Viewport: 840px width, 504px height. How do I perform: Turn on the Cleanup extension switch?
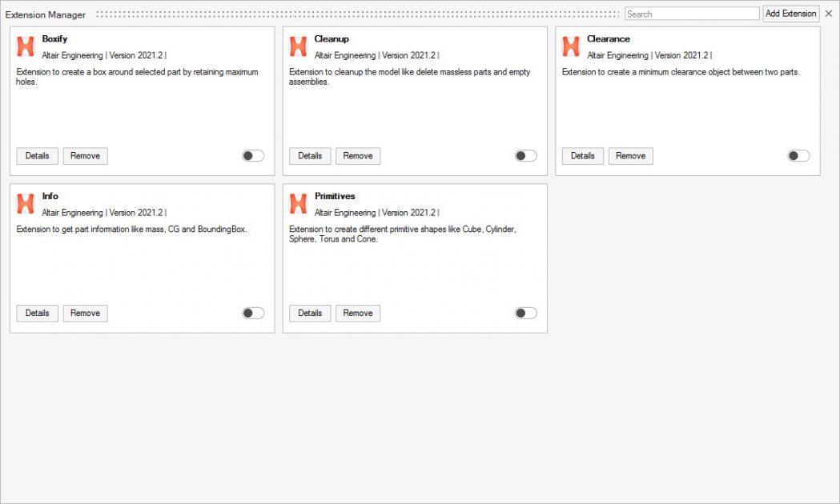point(525,156)
